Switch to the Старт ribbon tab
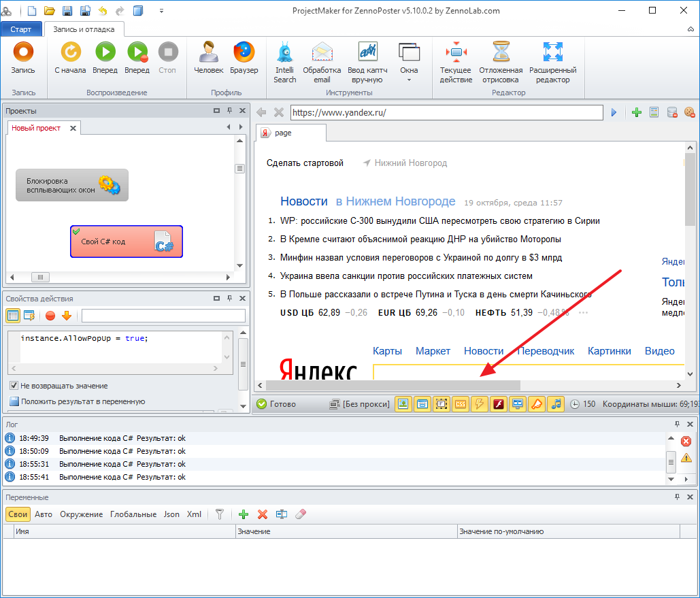The height and width of the screenshot is (598, 700). pos(21,29)
